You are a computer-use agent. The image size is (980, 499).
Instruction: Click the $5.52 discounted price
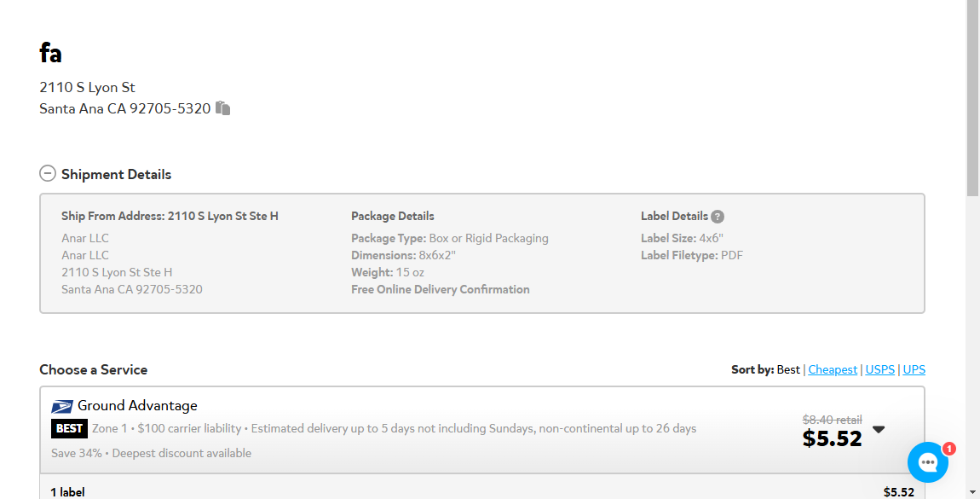click(832, 438)
